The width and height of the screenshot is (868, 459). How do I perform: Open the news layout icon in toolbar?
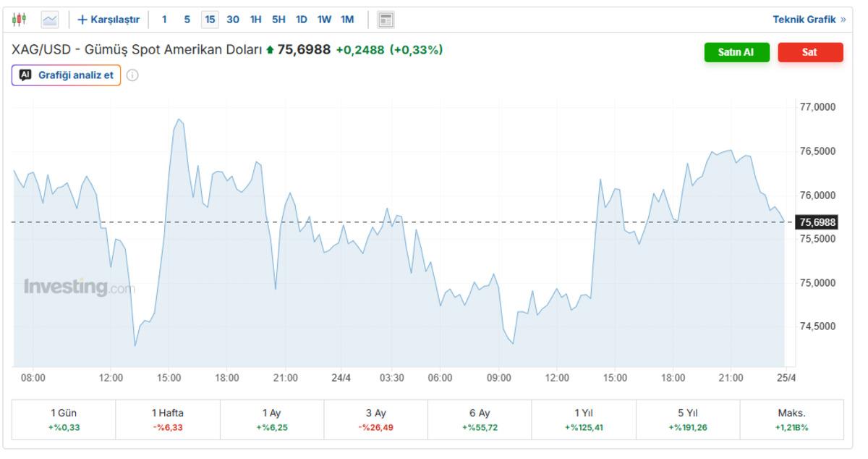tap(386, 20)
